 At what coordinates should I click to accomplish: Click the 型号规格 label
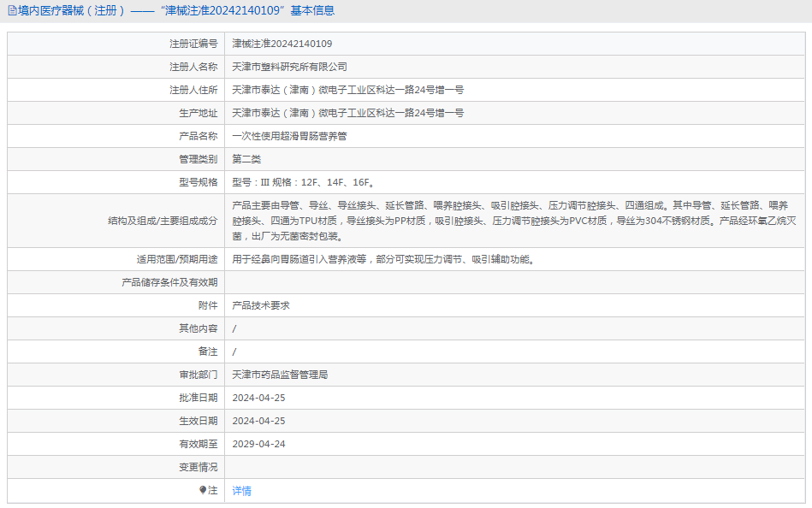[x=199, y=182]
